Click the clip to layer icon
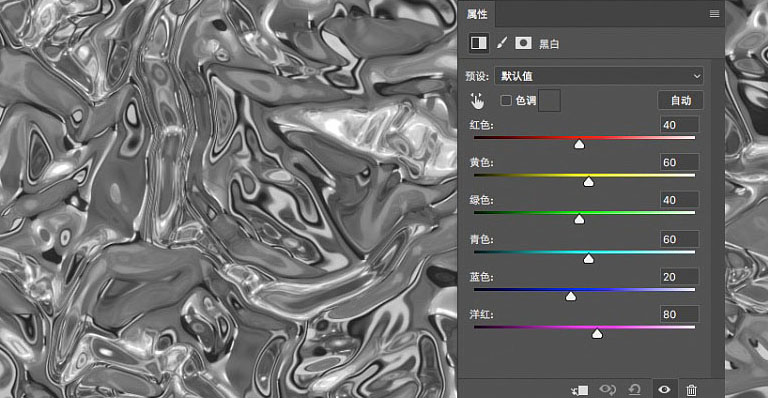 (580, 390)
